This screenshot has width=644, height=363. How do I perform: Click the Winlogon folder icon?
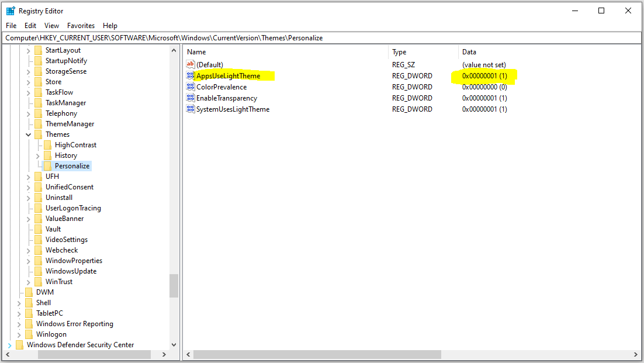point(29,334)
